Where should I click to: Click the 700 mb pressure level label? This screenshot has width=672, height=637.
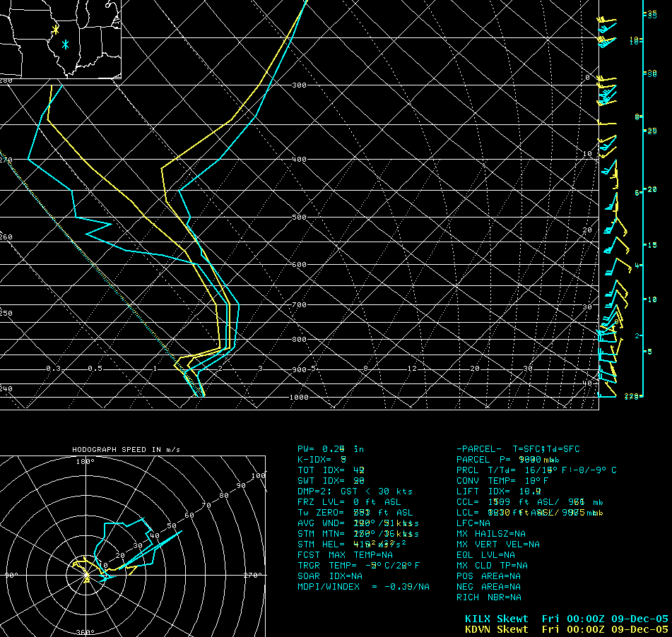[x=300, y=305]
